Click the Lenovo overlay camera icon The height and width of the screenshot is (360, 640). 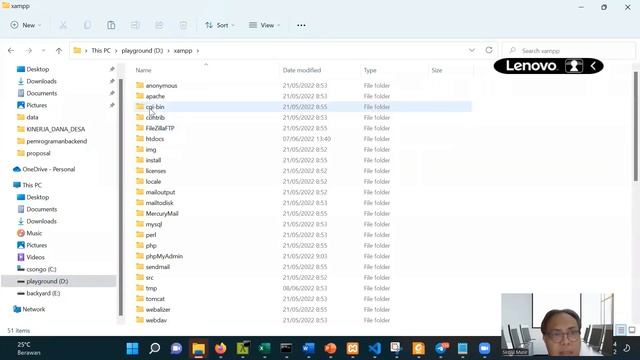coord(574,66)
